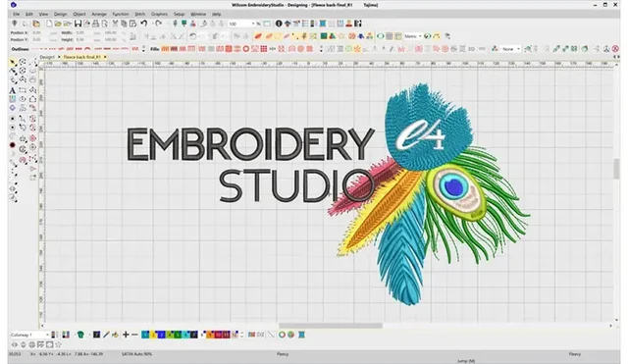Expand the zoom factor dropdown showing 100
The width and height of the screenshot is (628, 364).
coord(253,24)
